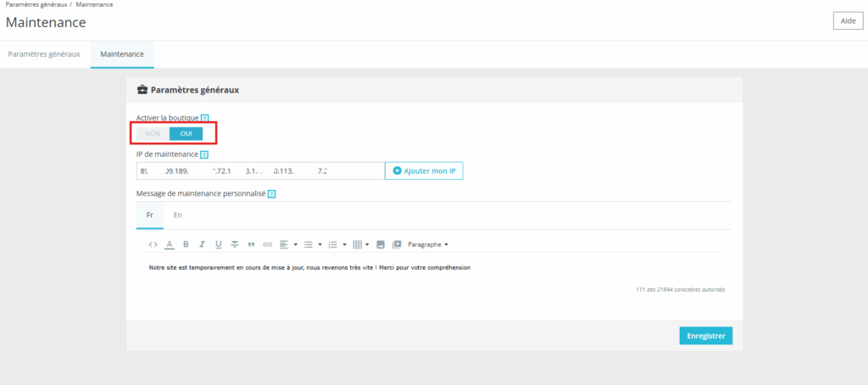Set Activer la boutique to OUI

point(186,133)
